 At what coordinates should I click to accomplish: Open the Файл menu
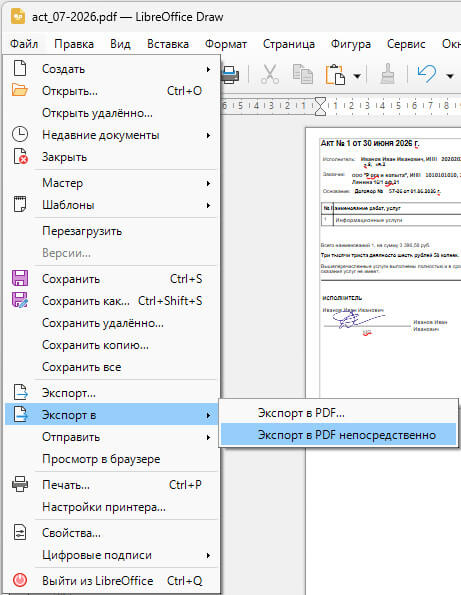[24, 44]
